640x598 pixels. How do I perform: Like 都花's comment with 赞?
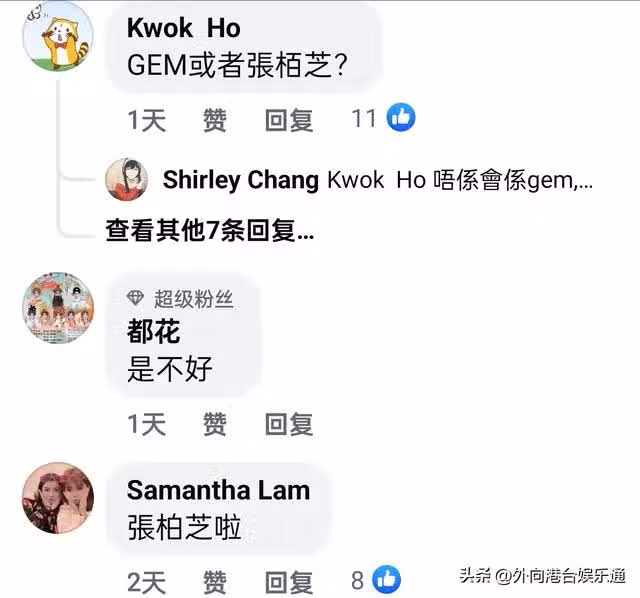click(x=215, y=424)
